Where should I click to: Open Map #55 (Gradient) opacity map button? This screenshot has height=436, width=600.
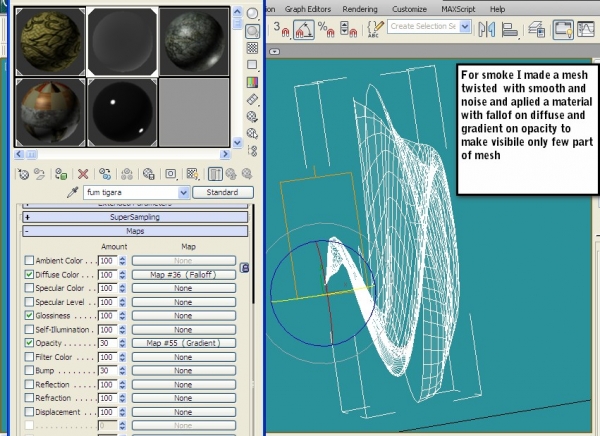(183, 343)
